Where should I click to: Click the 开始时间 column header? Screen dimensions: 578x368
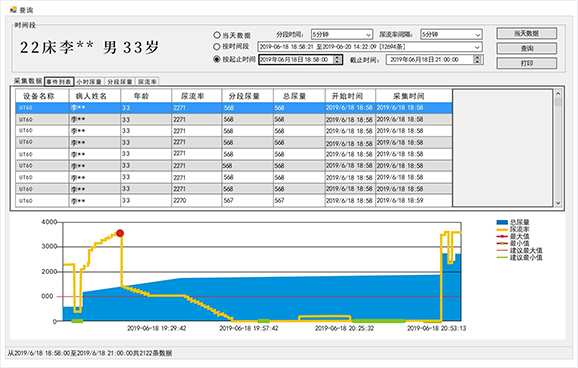(x=350, y=96)
